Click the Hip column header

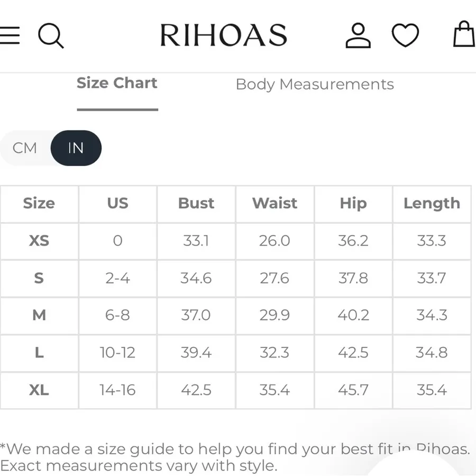click(x=353, y=204)
